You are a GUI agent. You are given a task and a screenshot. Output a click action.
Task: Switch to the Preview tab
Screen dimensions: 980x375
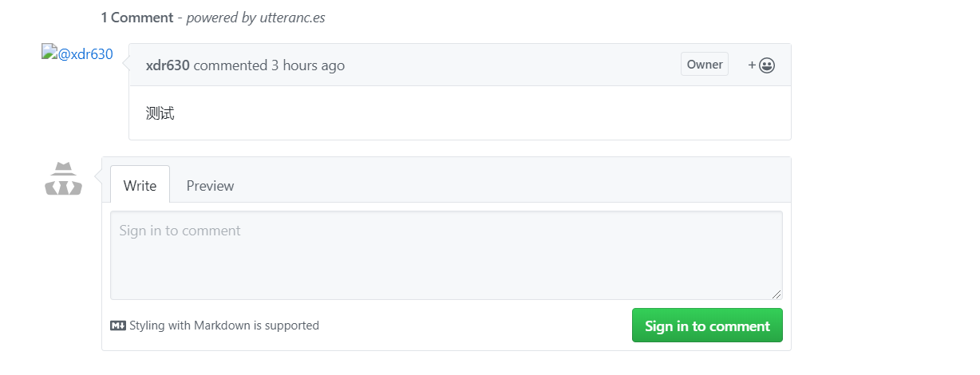click(x=210, y=185)
